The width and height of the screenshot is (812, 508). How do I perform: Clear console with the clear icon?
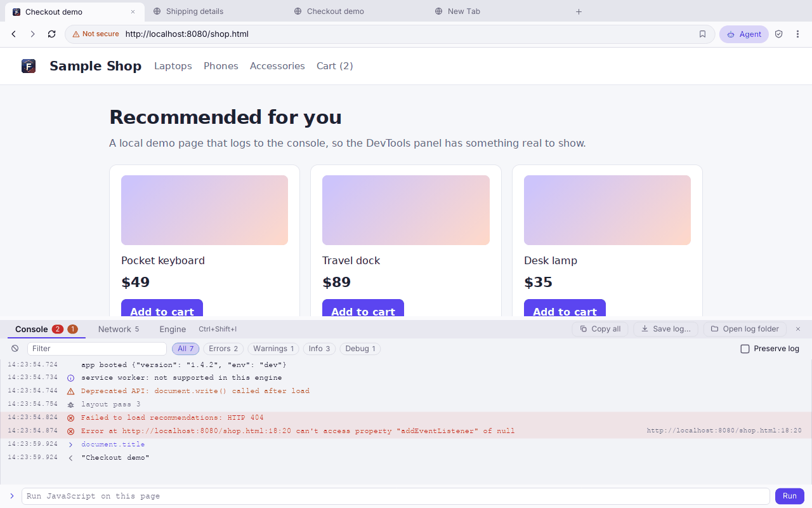(15, 349)
